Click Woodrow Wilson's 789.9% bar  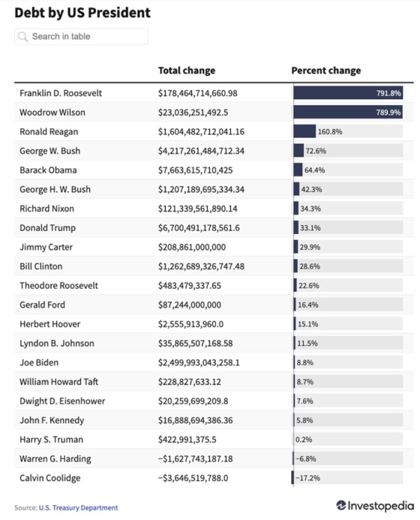(x=348, y=112)
